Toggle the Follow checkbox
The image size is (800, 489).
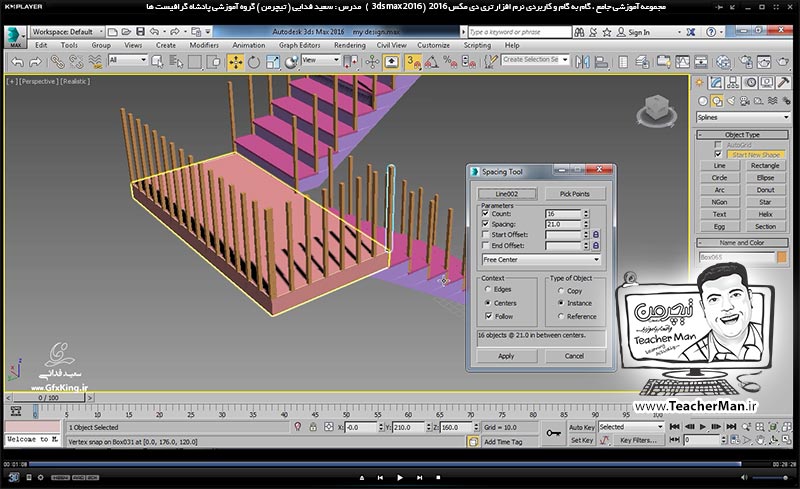tap(489, 316)
